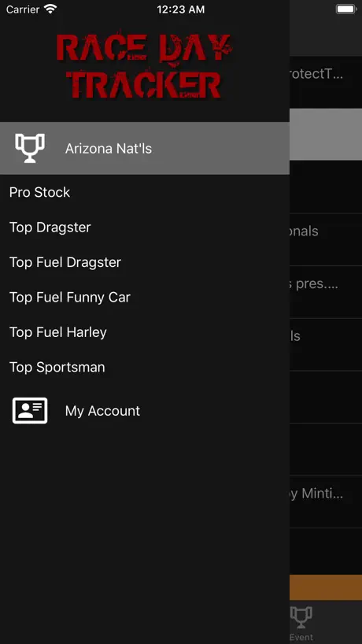
Task: Tap the partially hidden 'otectT...' row
Action: [326, 82]
